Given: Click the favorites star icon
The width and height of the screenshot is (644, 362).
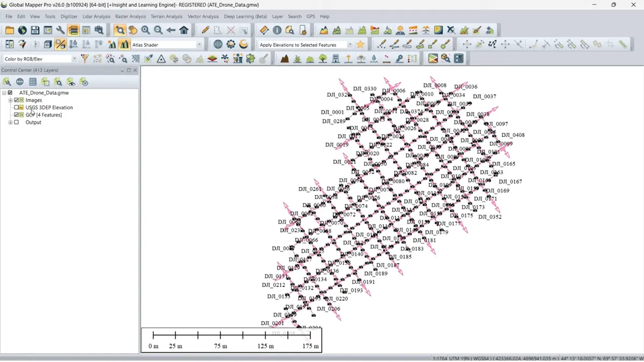Looking at the screenshot, I should pyautogui.click(x=361, y=45).
